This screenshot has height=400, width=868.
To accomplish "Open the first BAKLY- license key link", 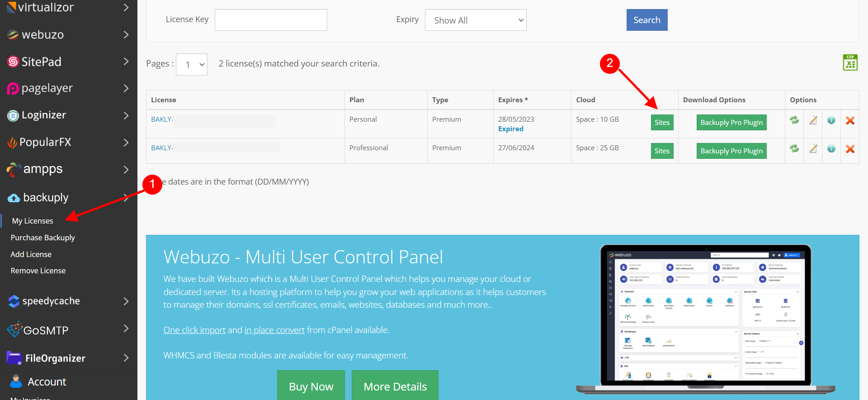I will (x=162, y=119).
